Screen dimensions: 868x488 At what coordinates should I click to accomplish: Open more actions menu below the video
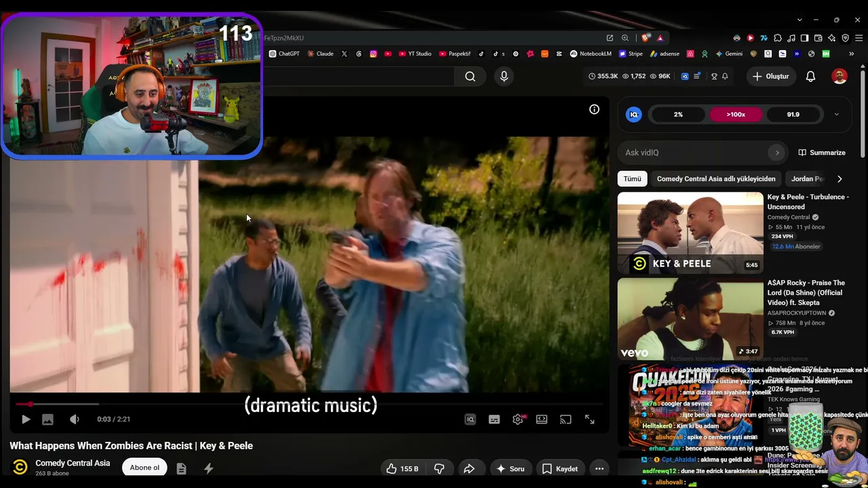tap(599, 468)
